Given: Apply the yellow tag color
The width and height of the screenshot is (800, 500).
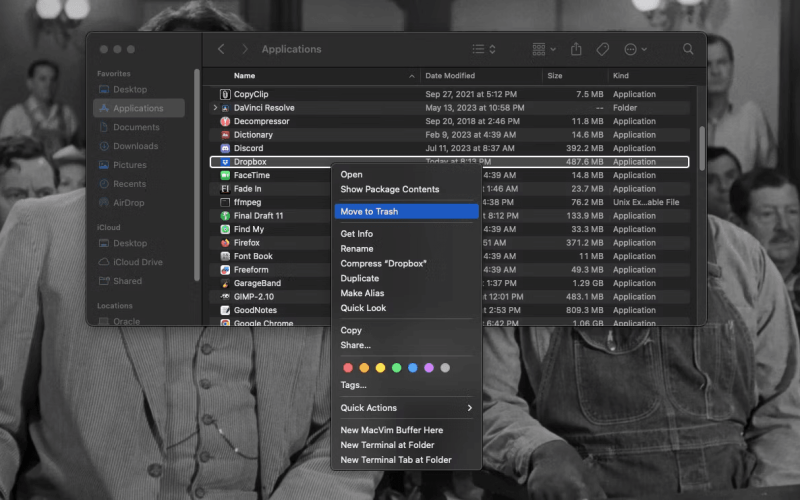Looking at the screenshot, I should click(x=380, y=368).
